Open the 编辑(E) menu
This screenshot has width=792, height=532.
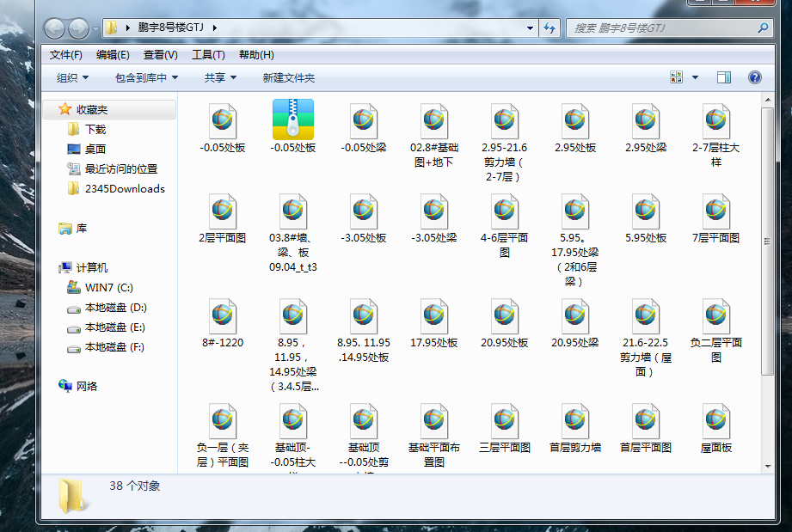pos(113,54)
